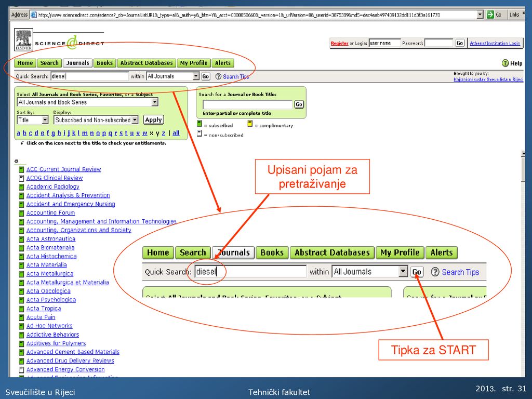This screenshot has width=532, height=399.
Task: Click the green icon next to Academic Radiology
Action: [x=21, y=187]
